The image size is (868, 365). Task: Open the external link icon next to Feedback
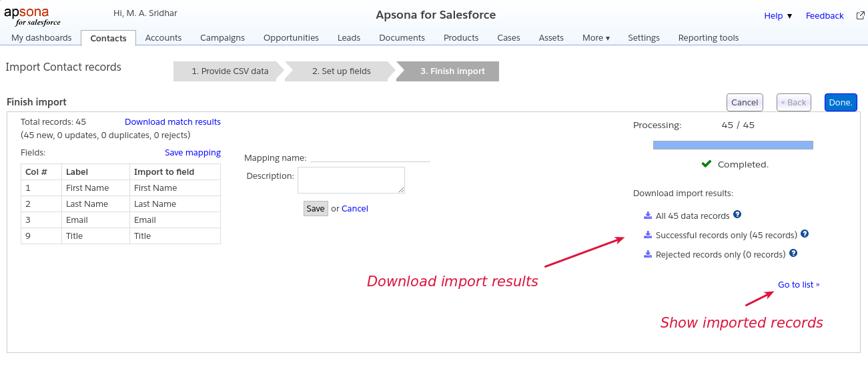pyautogui.click(x=861, y=15)
